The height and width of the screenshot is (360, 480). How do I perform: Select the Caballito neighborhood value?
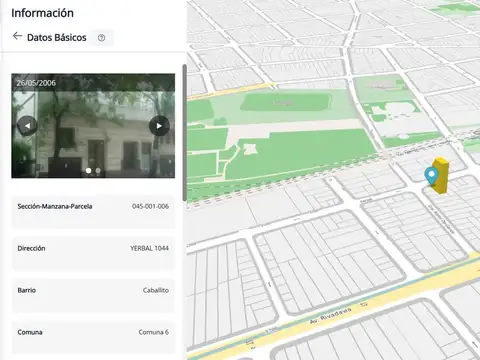point(156,290)
